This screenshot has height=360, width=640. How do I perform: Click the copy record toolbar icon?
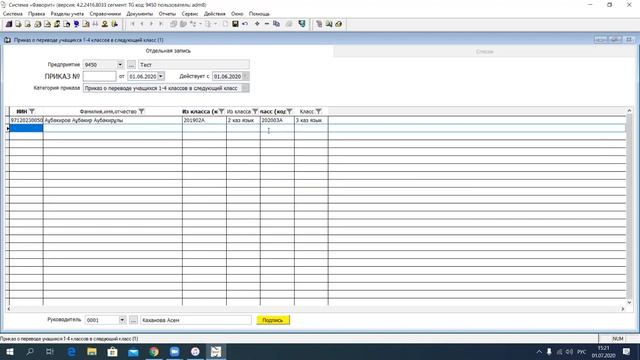[276, 24]
